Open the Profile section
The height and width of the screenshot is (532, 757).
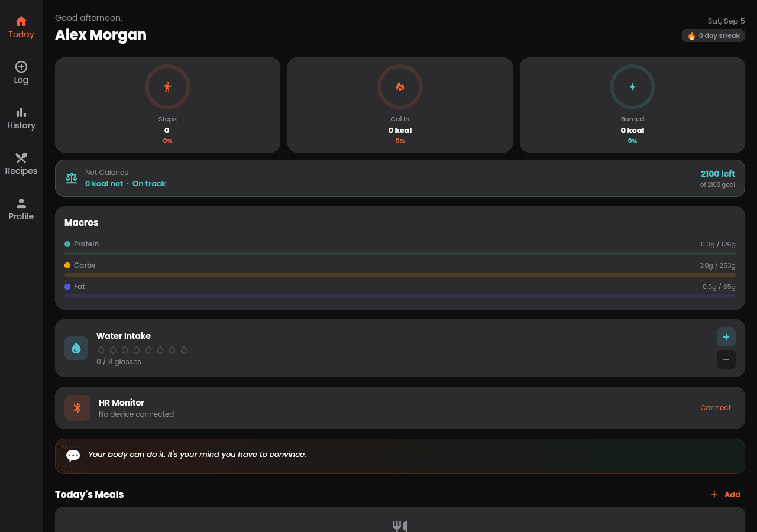21,210
